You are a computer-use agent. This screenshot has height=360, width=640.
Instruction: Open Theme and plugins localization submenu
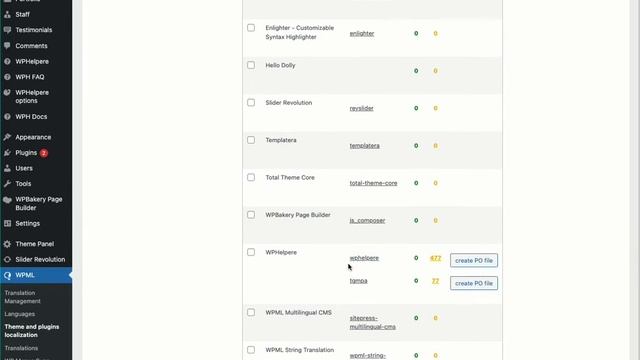[32, 331]
